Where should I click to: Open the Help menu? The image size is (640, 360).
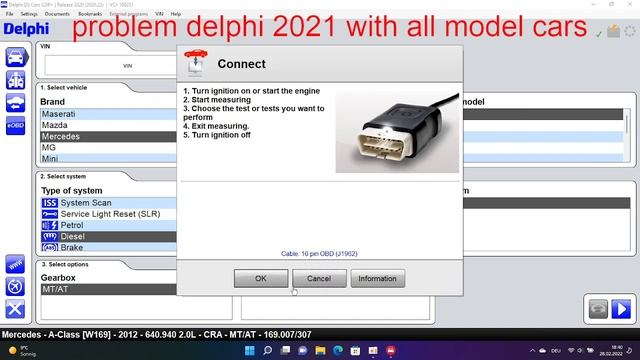pyautogui.click(x=176, y=14)
